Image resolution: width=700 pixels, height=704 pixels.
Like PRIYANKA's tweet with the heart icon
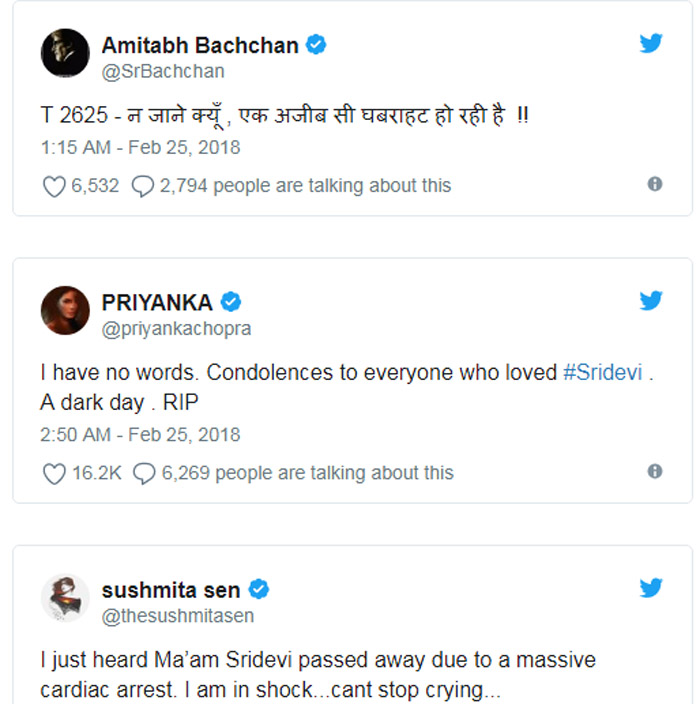click(x=54, y=473)
